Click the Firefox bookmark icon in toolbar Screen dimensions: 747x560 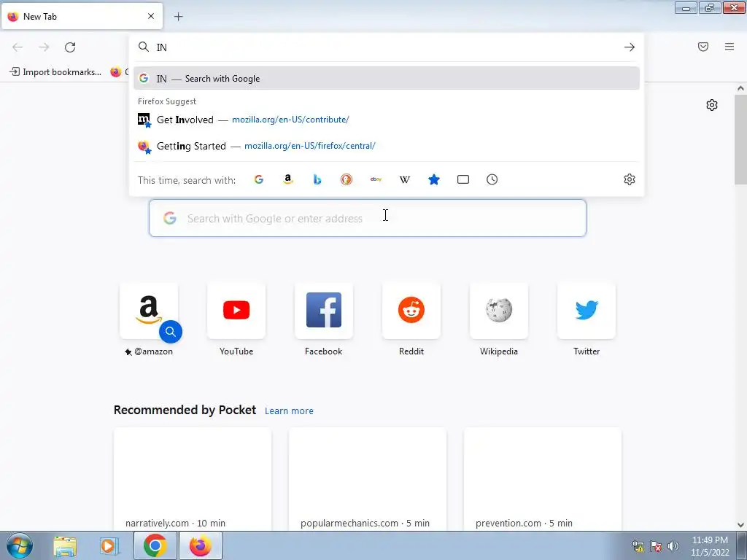[x=116, y=72]
